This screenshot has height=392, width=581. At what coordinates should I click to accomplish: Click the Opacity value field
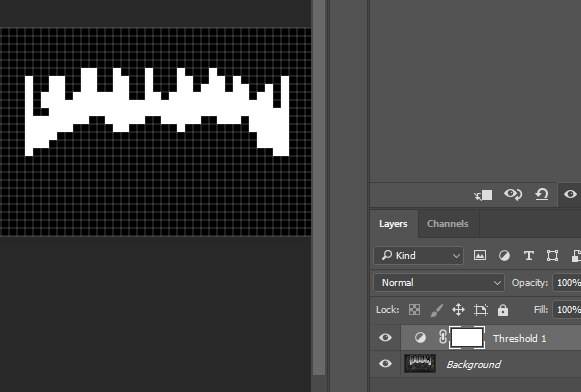point(567,283)
